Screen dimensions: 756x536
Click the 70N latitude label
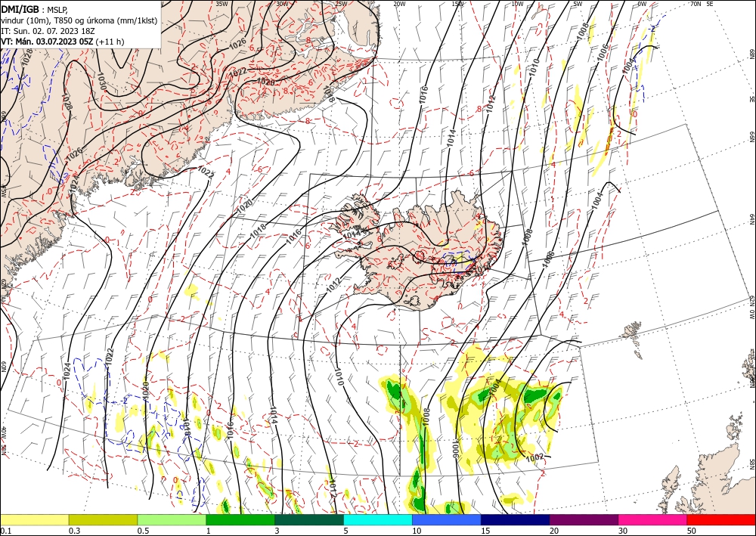(x=696, y=4)
